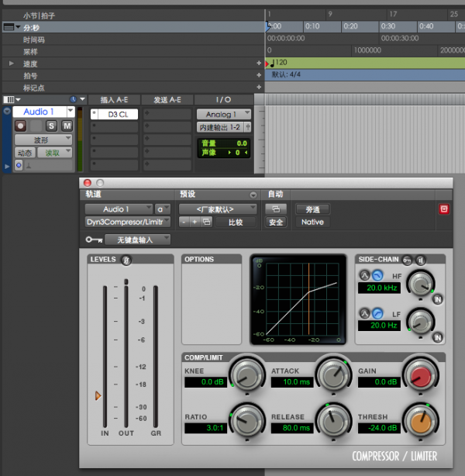Click the orange THRESH knob

[420, 422]
